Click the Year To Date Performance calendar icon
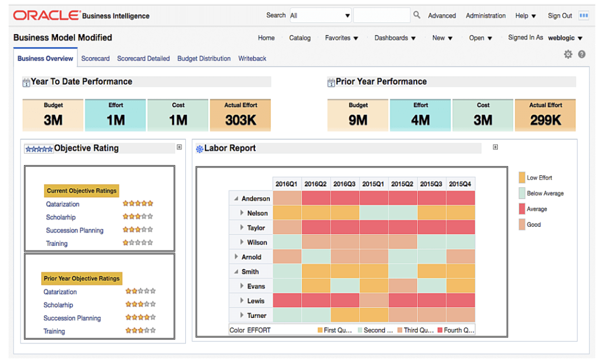Screen dimensions: 601x364 27,82
